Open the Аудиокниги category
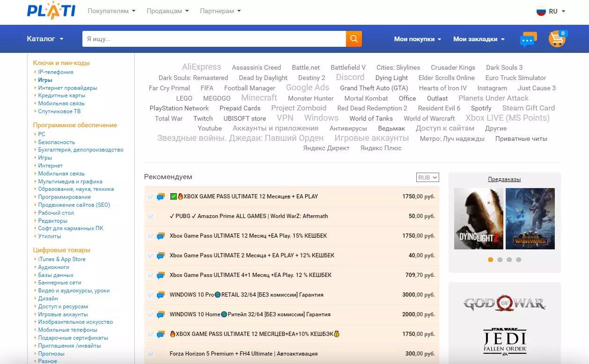Viewport: 589px width, 364px height. tap(53, 267)
